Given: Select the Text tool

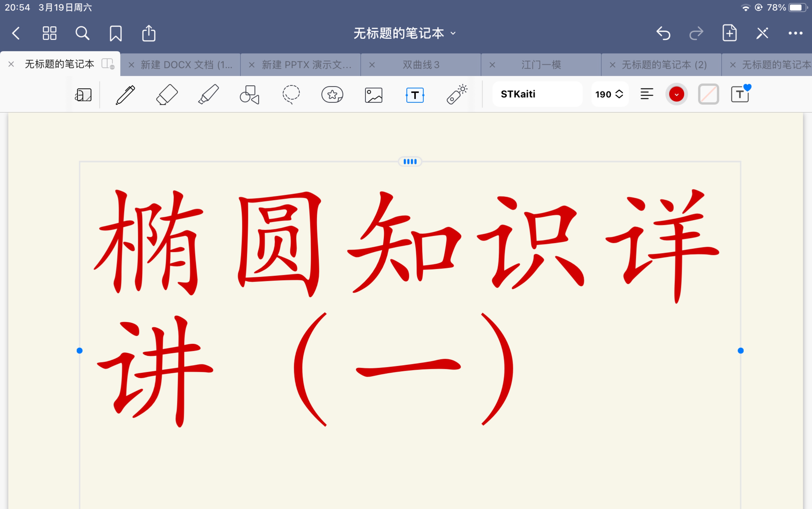Looking at the screenshot, I should [x=415, y=95].
